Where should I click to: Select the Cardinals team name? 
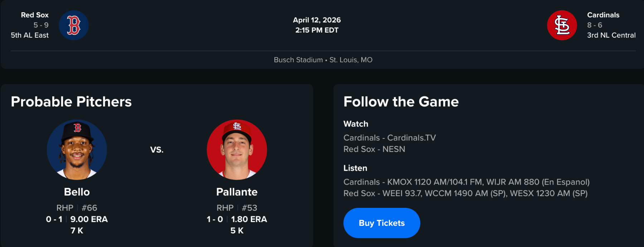pos(603,15)
